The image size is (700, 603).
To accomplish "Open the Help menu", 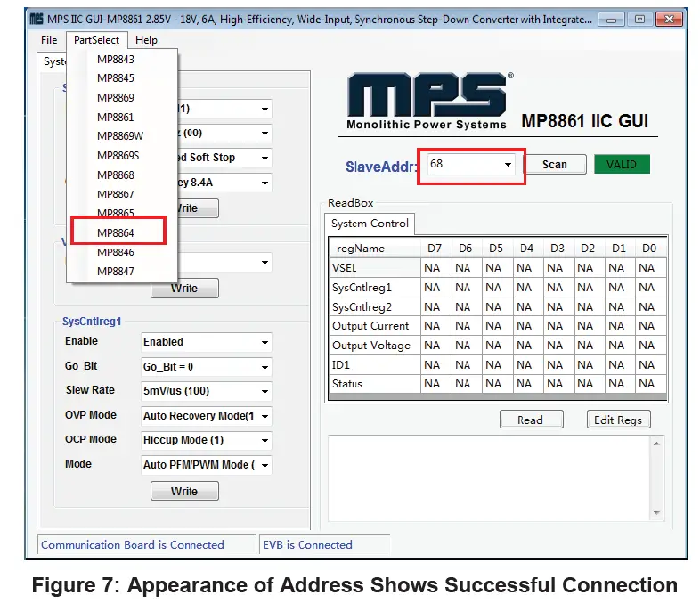I will (146, 40).
